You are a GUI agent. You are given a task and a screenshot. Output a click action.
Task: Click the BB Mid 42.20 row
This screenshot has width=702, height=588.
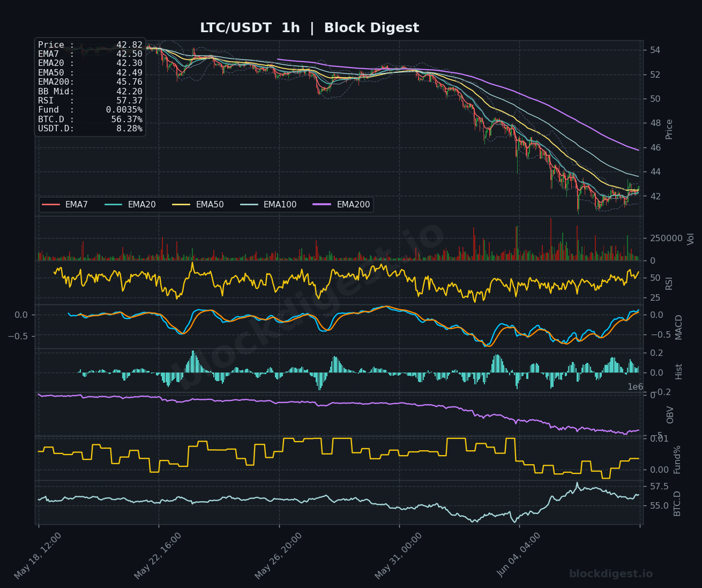[90, 92]
